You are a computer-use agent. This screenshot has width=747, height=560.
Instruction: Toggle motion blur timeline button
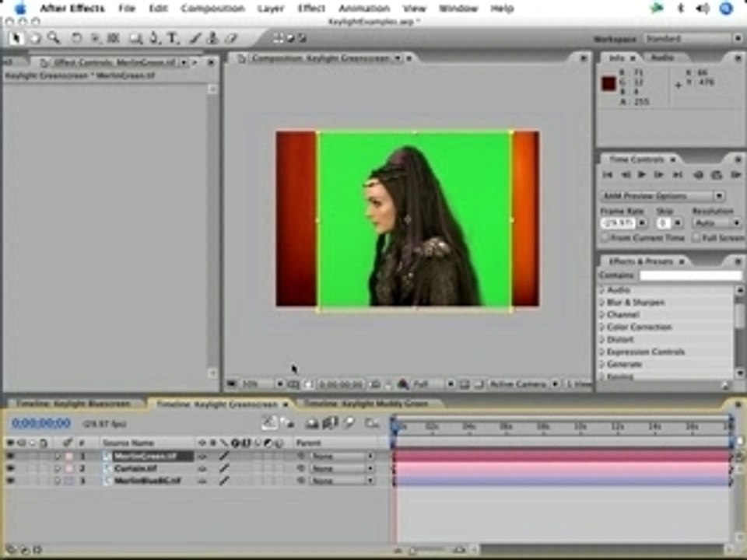tap(349, 422)
